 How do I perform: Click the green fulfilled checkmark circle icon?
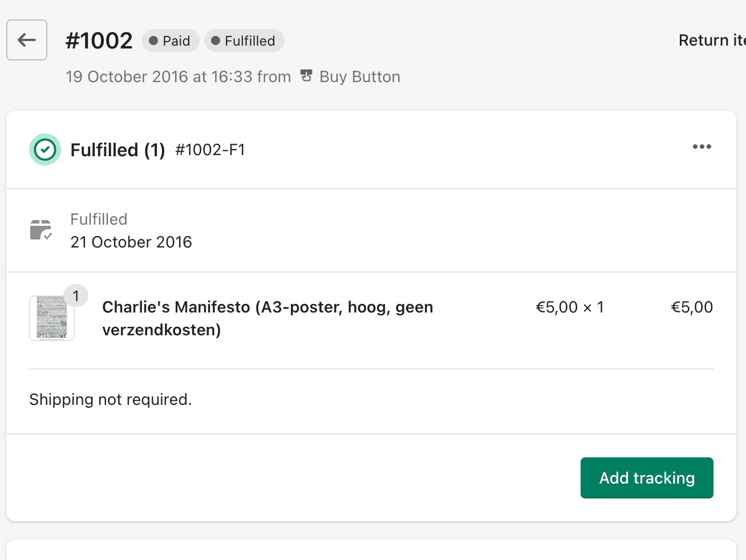pyautogui.click(x=45, y=149)
